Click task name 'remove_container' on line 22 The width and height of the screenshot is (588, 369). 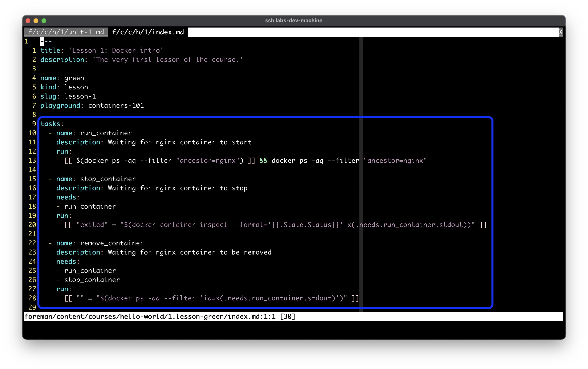(112, 243)
